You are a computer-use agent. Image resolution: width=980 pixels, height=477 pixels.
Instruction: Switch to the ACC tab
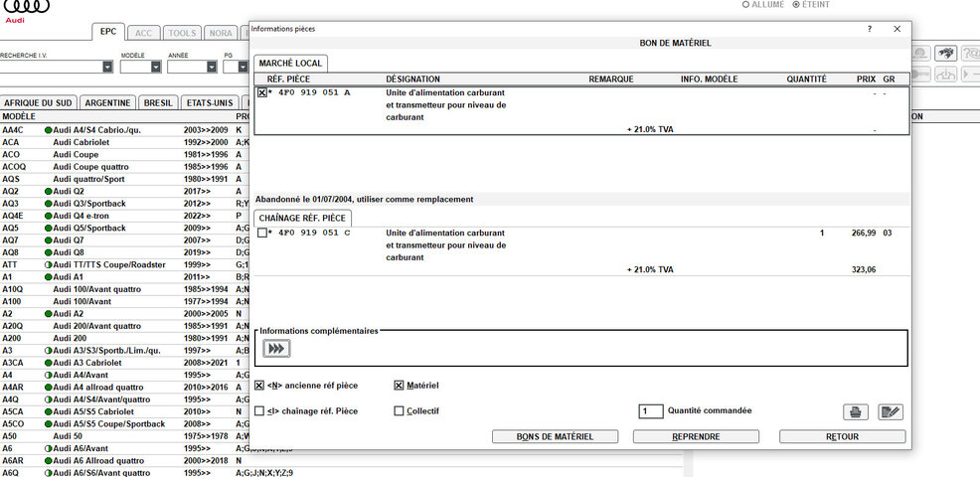[x=144, y=33]
